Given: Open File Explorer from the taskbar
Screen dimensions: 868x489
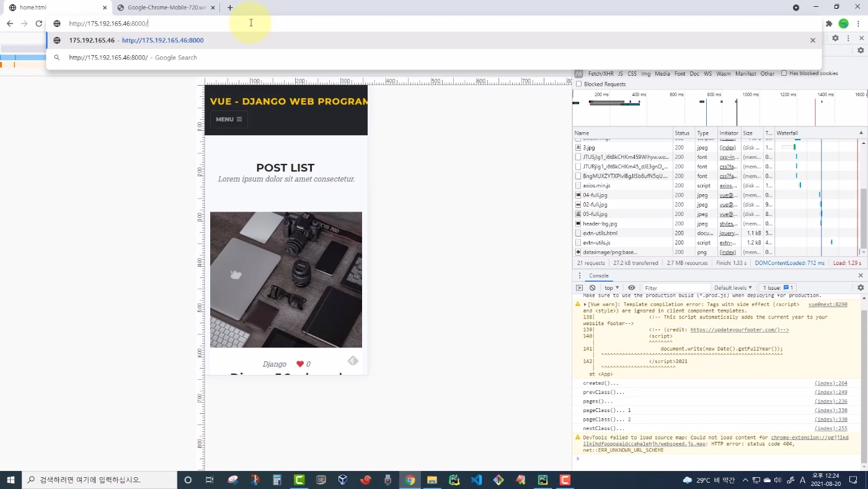Looking at the screenshot, I should click(432, 480).
